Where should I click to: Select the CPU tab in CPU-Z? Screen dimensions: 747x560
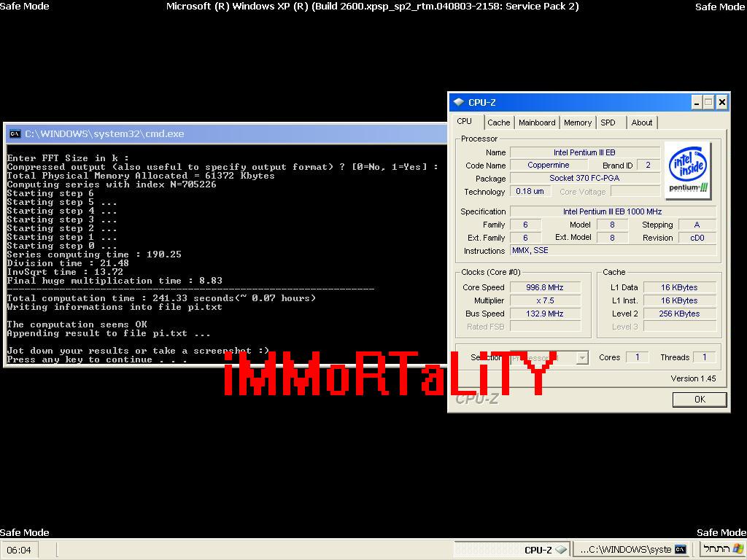[464, 121]
